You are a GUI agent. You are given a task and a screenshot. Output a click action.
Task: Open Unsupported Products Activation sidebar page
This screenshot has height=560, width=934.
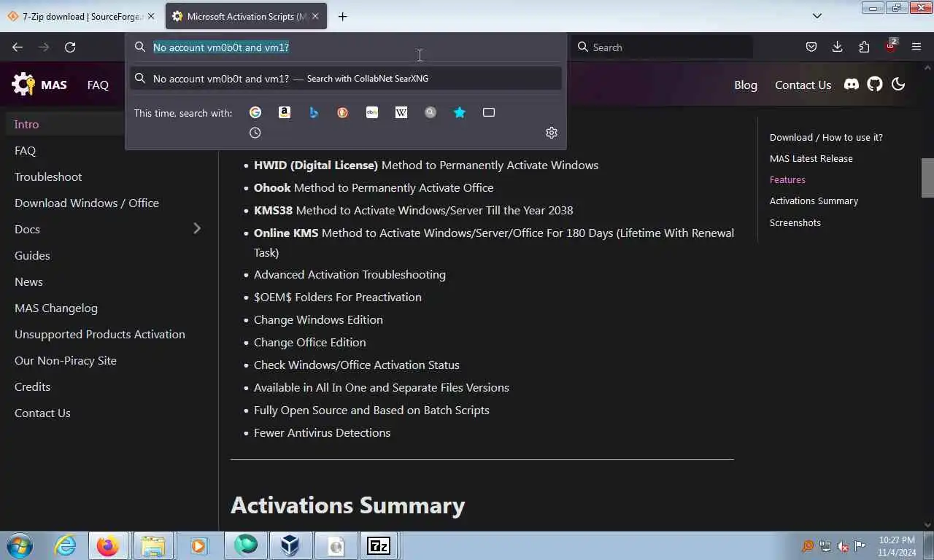point(100,334)
